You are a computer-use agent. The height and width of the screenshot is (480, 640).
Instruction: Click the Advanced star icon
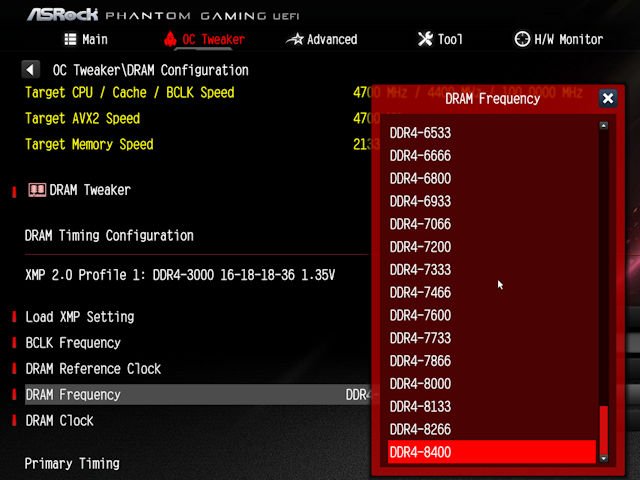[x=295, y=39]
